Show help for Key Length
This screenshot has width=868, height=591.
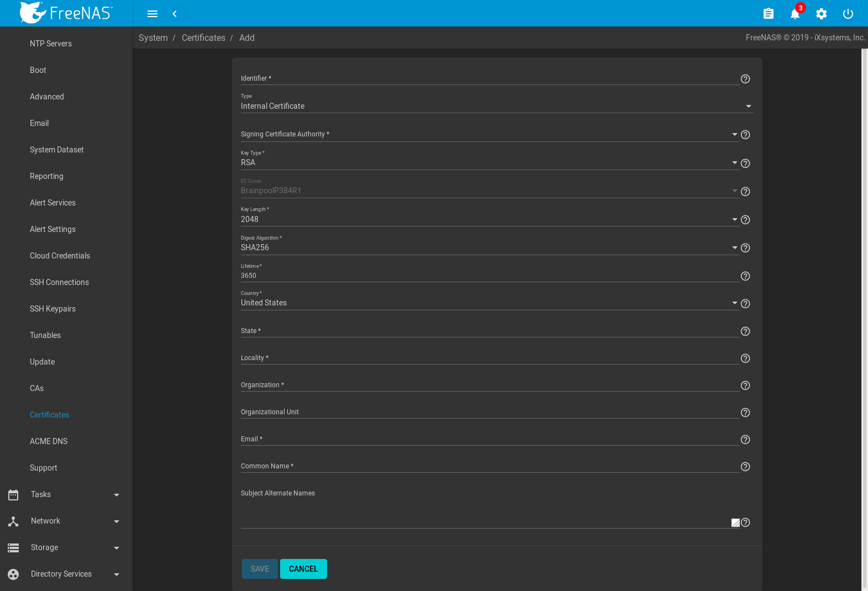coord(745,220)
